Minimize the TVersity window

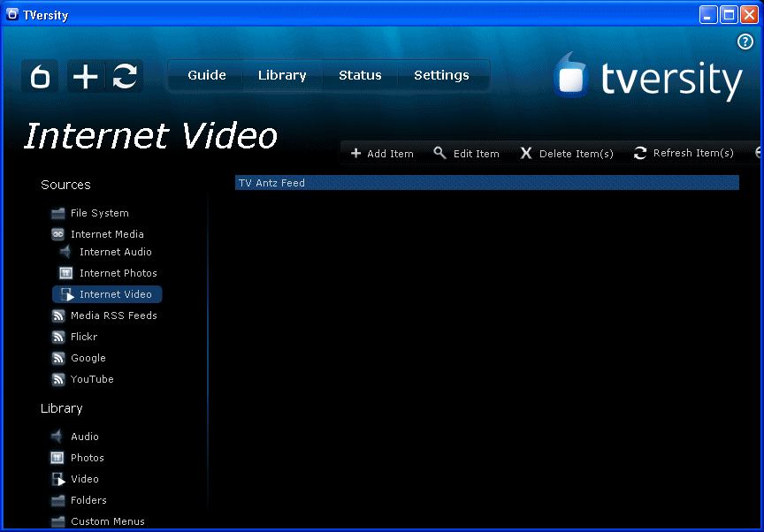(708, 15)
